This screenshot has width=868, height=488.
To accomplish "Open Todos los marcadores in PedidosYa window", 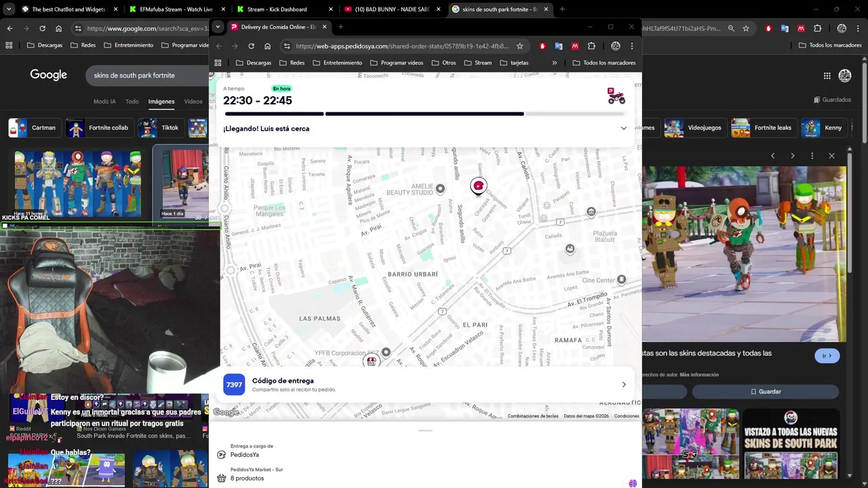I will (x=604, y=63).
